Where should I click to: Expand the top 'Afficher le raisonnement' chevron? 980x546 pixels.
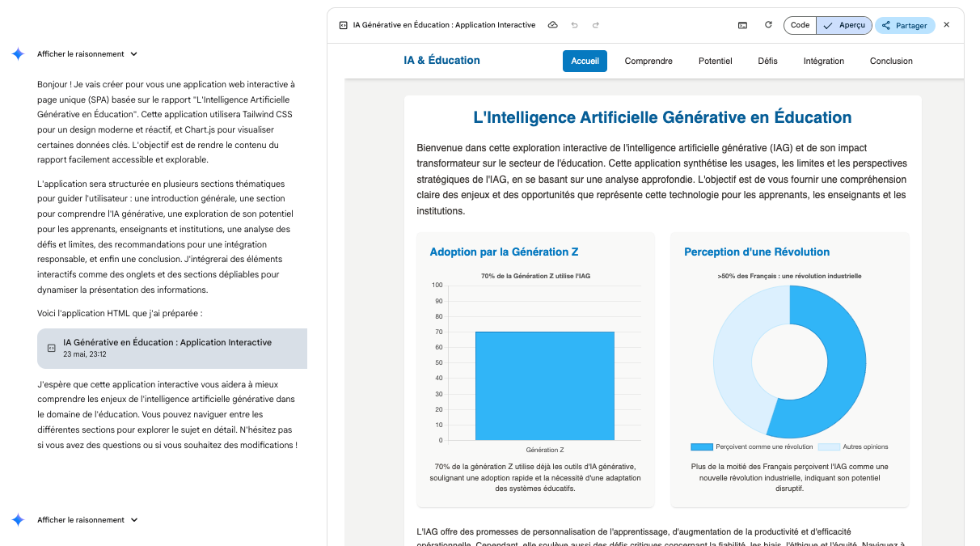pyautogui.click(x=134, y=54)
